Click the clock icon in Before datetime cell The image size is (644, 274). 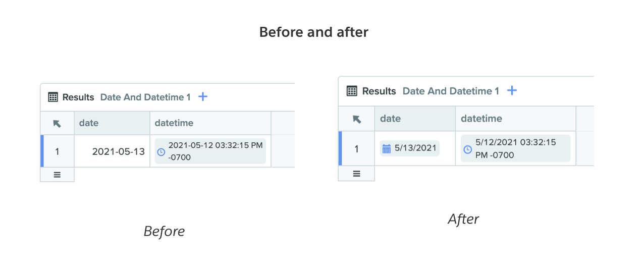click(161, 151)
